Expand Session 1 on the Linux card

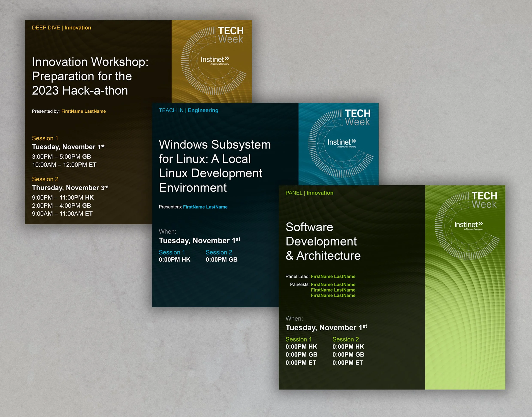tap(172, 252)
